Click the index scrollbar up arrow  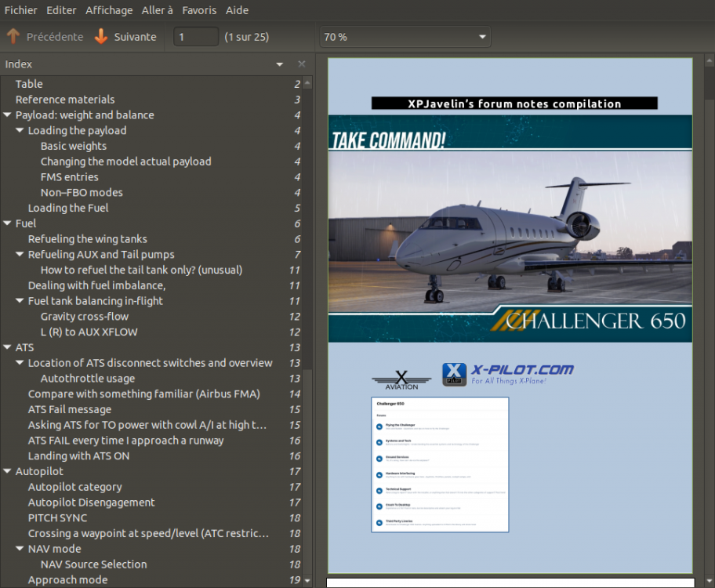[x=307, y=83]
